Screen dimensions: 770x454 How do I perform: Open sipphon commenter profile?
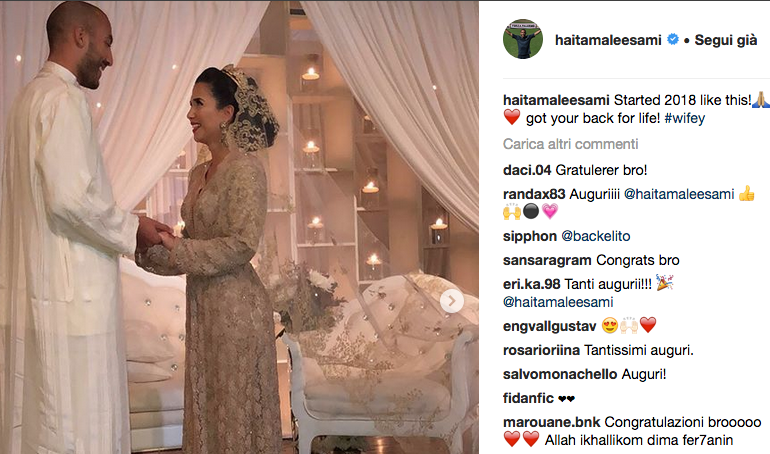(x=530, y=237)
